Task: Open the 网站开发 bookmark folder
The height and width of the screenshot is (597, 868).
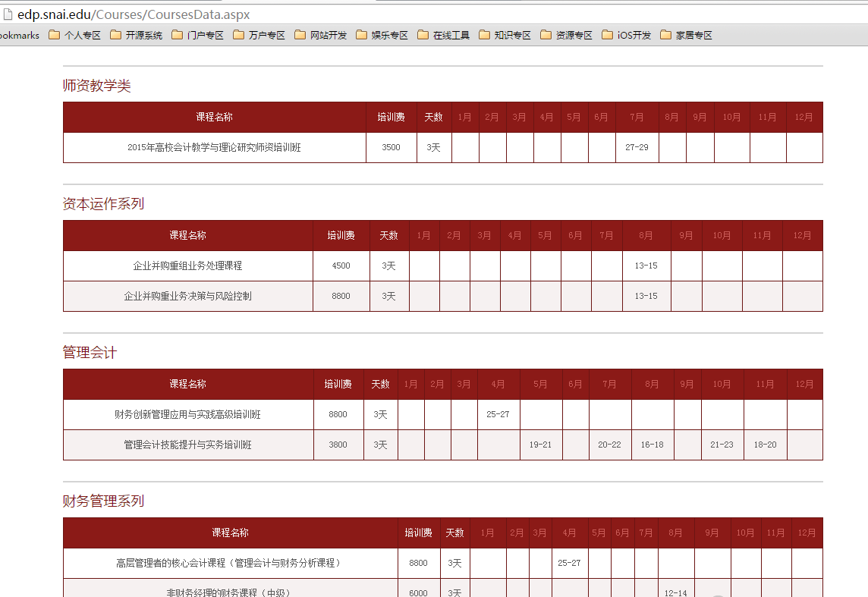Action: [320, 36]
